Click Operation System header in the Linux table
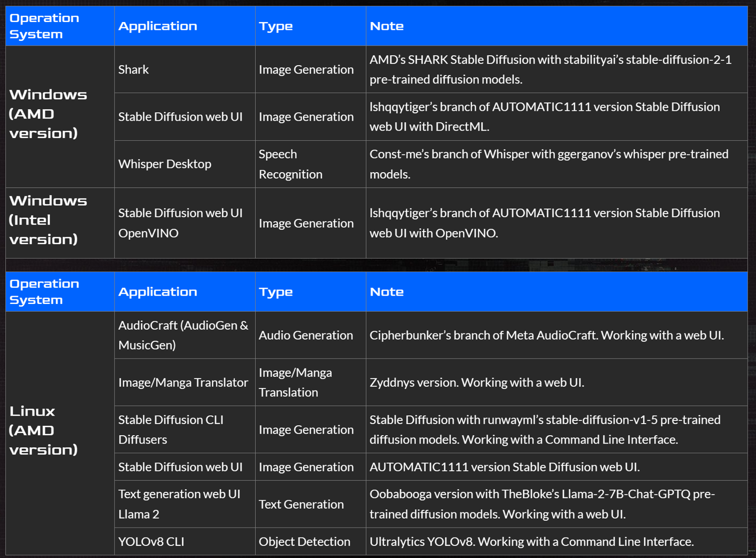Viewport: 756px width, 558px height. coord(60,291)
